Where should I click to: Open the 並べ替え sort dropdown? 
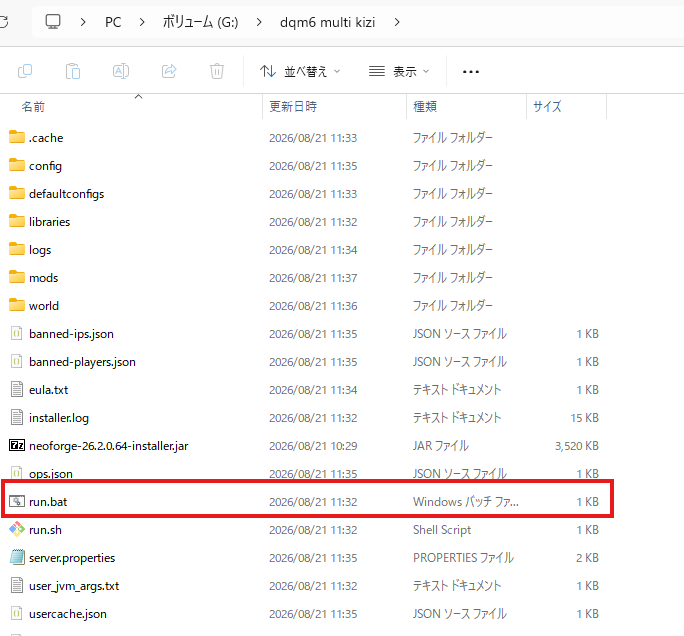click(300, 71)
